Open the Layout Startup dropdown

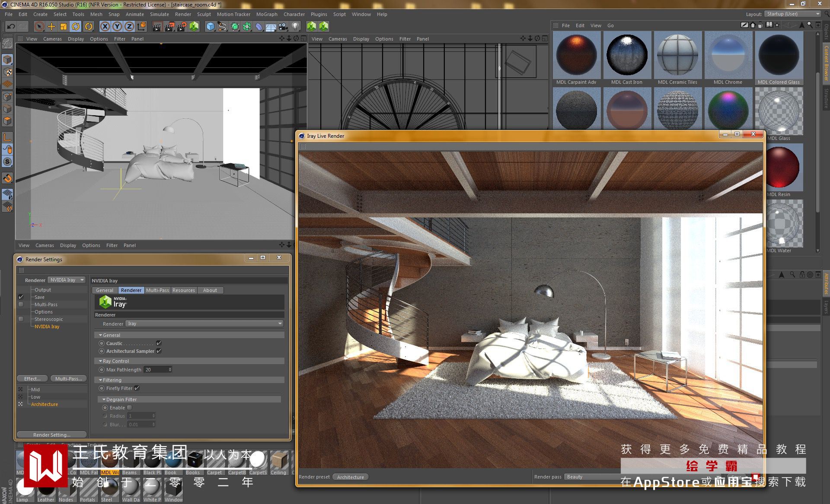click(x=793, y=14)
